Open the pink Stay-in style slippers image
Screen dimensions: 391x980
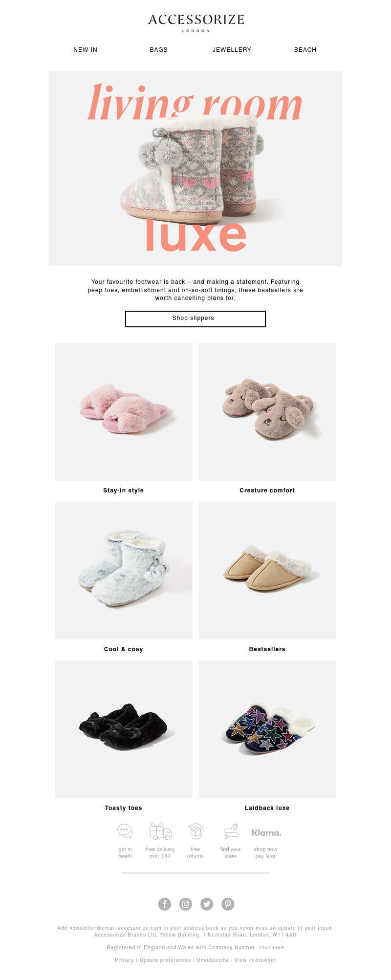point(124,412)
